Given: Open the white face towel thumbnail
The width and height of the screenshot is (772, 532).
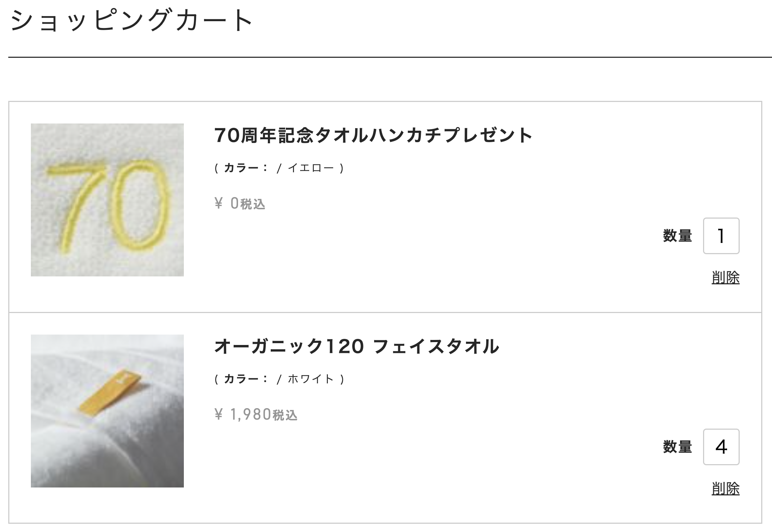Looking at the screenshot, I should pos(107,411).
